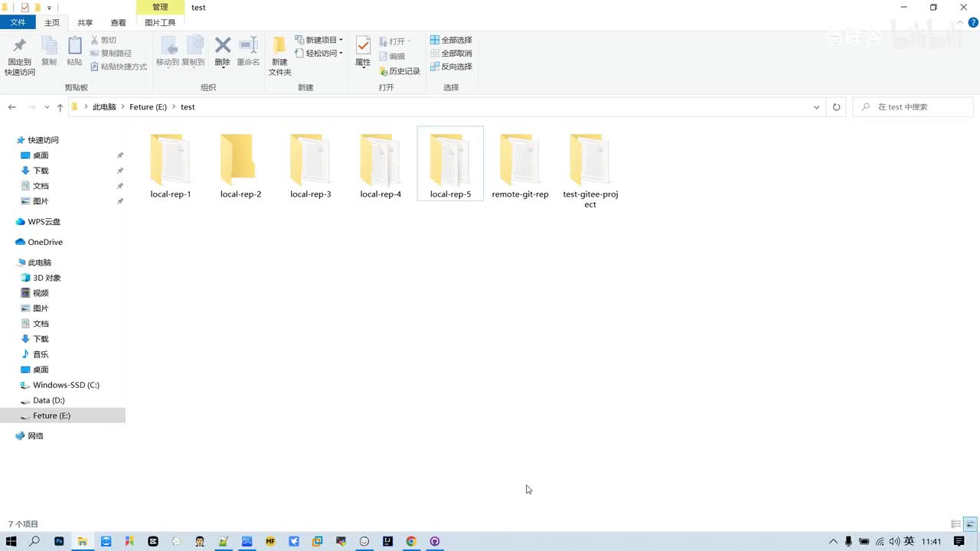Click the Windows Start button
The width and height of the screenshot is (980, 551).
[x=11, y=541]
